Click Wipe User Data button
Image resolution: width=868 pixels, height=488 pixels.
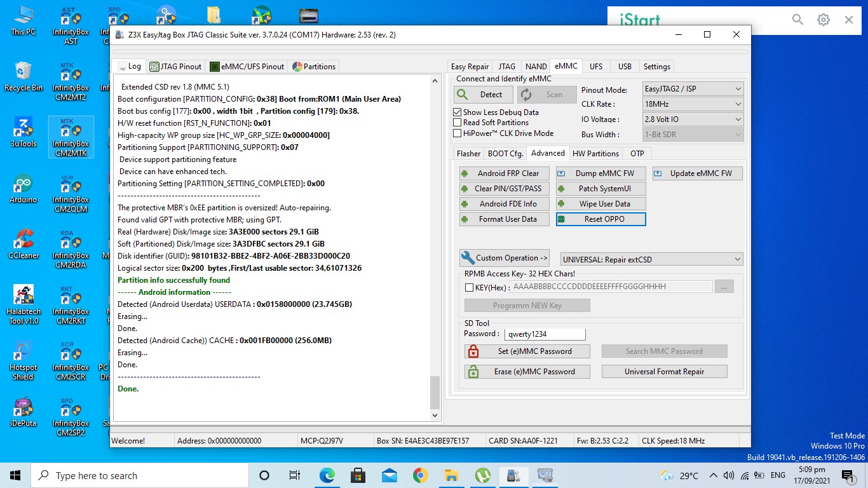[x=600, y=204]
